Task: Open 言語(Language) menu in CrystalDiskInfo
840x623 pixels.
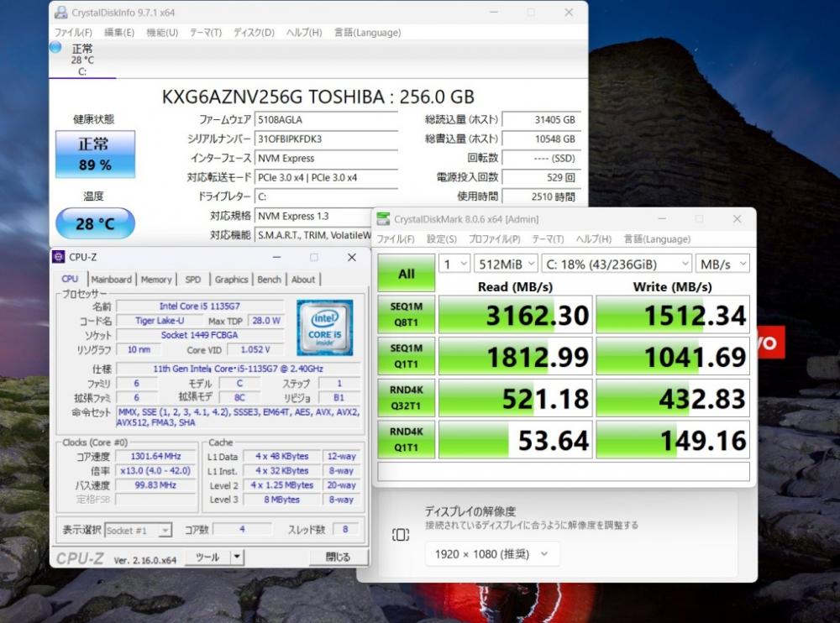Action: (368, 33)
